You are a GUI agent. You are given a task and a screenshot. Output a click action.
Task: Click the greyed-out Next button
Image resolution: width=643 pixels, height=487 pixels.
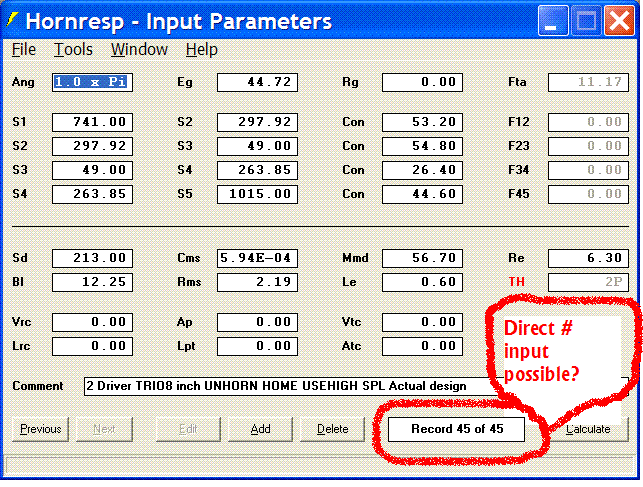click(x=105, y=429)
